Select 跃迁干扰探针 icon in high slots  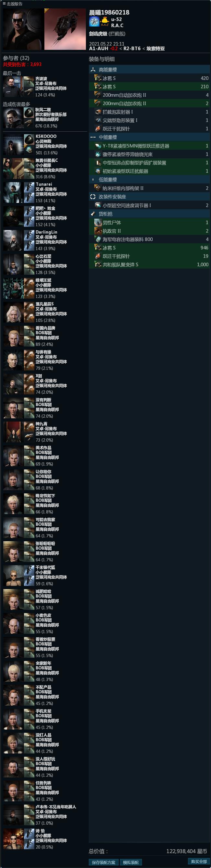coord(98,129)
